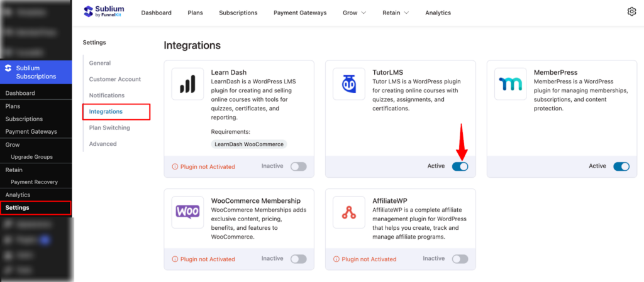Select the Plan Switching settings tab
Viewport: 644px width, 282px height.
109,127
